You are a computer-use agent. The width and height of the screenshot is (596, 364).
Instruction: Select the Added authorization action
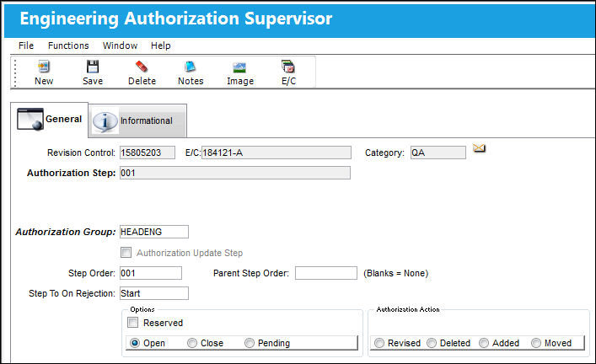[x=484, y=343]
